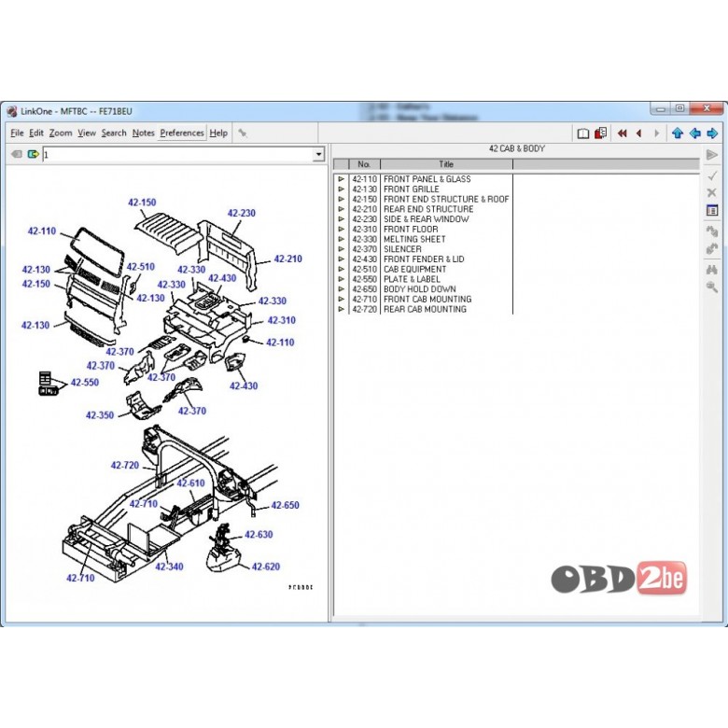The height and width of the screenshot is (728, 728).
Task: Click callout 42-350 in the diagram
Action: [x=99, y=415]
